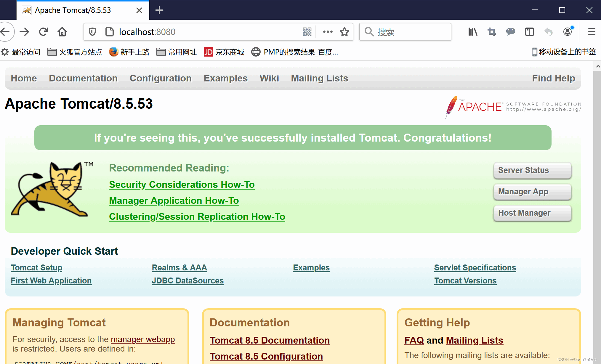Toggle the sidebar view icon
601x364 pixels.
(x=529, y=32)
